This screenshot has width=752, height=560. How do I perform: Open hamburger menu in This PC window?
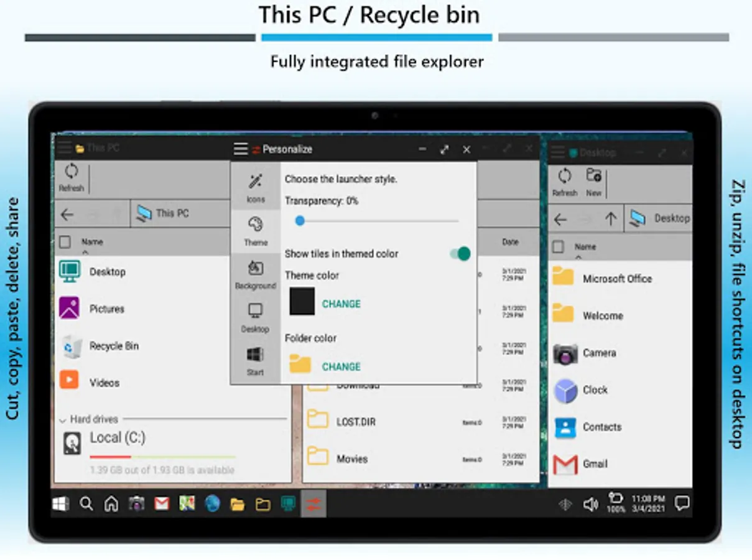[65, 148]
